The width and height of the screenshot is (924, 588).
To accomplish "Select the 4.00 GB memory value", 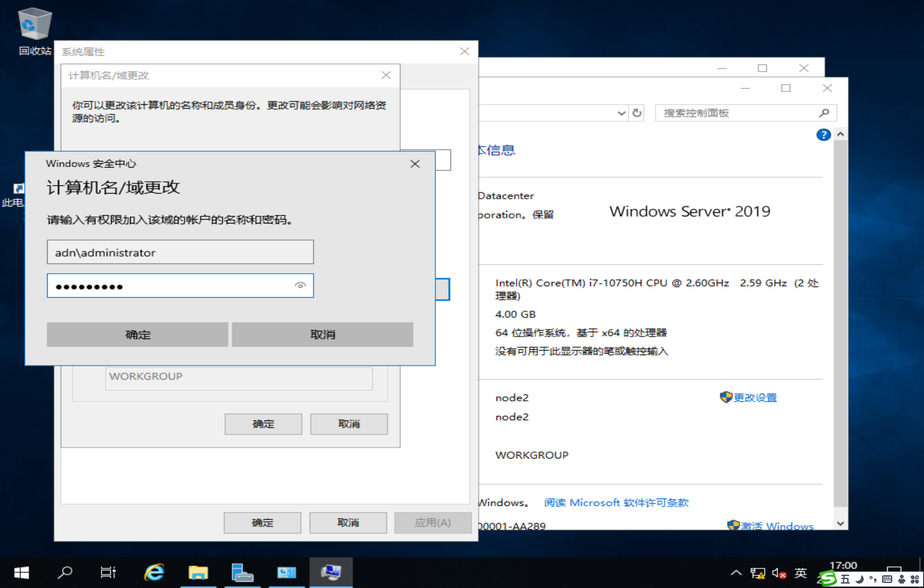I will [x=515, y=314].
